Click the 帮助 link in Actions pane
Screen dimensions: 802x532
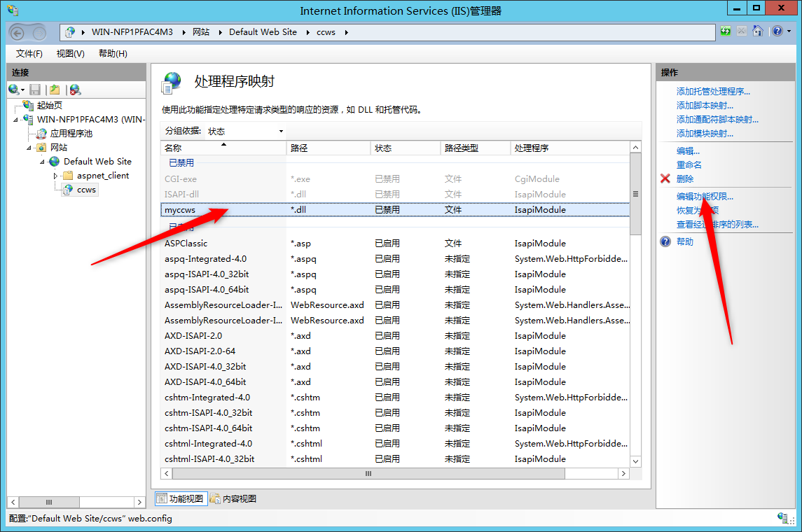[x=685, y=241]
